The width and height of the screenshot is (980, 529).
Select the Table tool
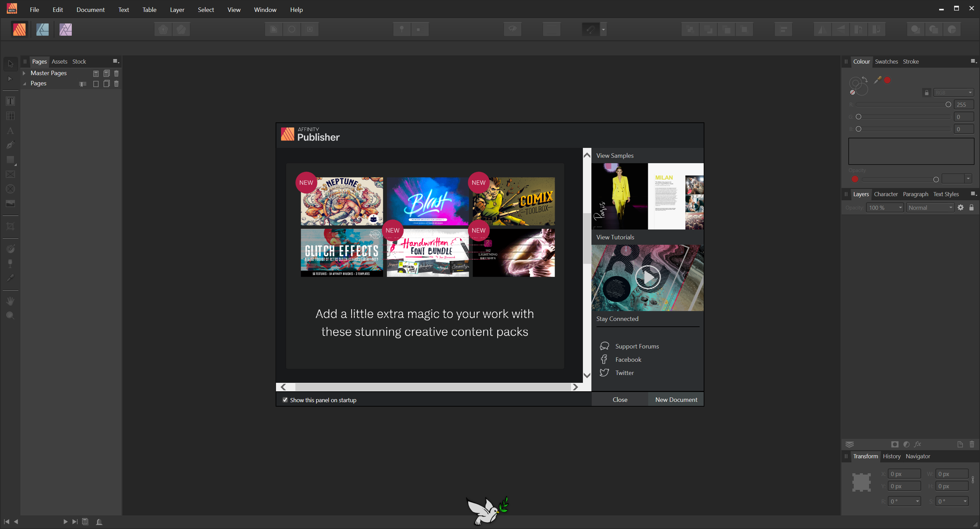[x=10, y=116]
